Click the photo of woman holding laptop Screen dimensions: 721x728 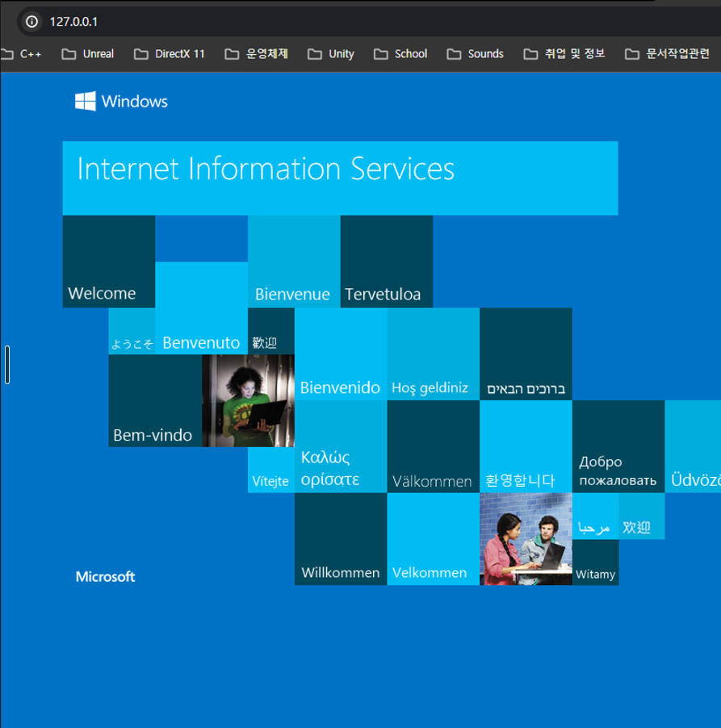(248, 400)
